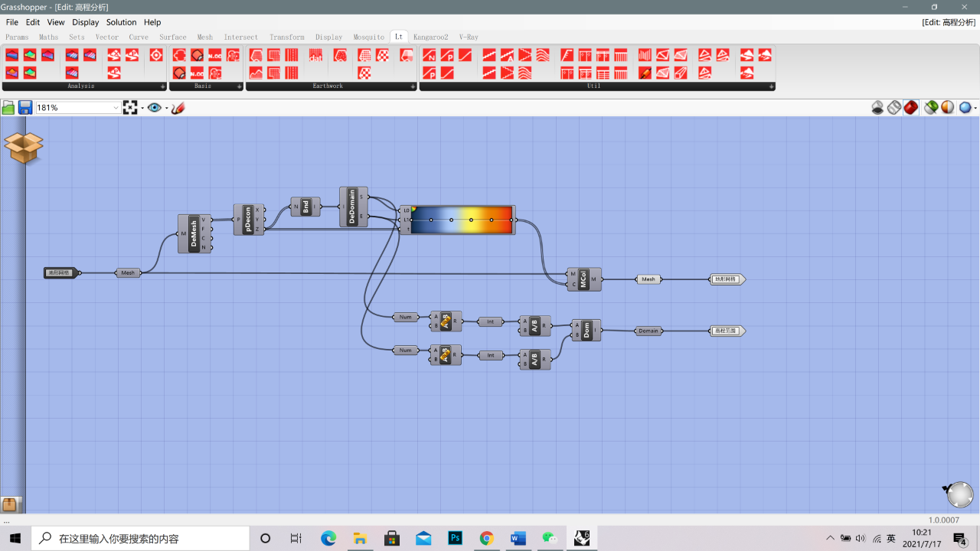Click the DeMesh component on canvas

tap(194, 233)
